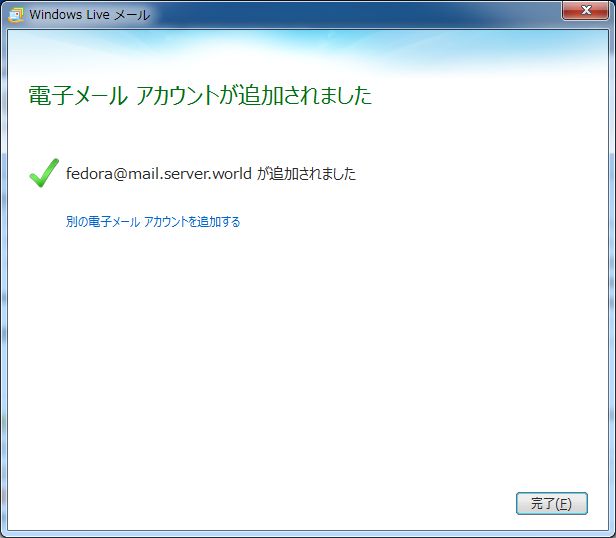Click the green checkmark success icon
The width and height of the screenshot is (616, 538).
(44, 173)
